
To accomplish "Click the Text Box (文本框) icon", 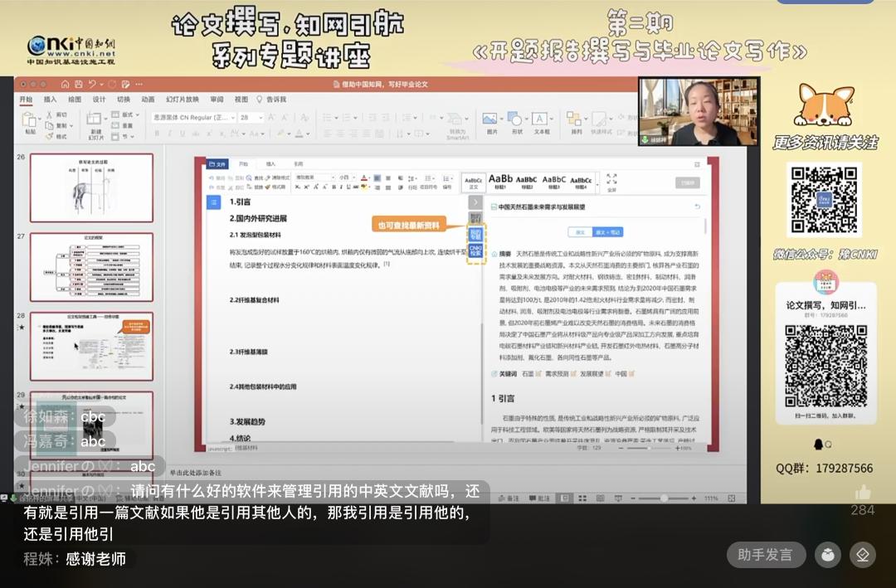I will click(x=539, y=119).
